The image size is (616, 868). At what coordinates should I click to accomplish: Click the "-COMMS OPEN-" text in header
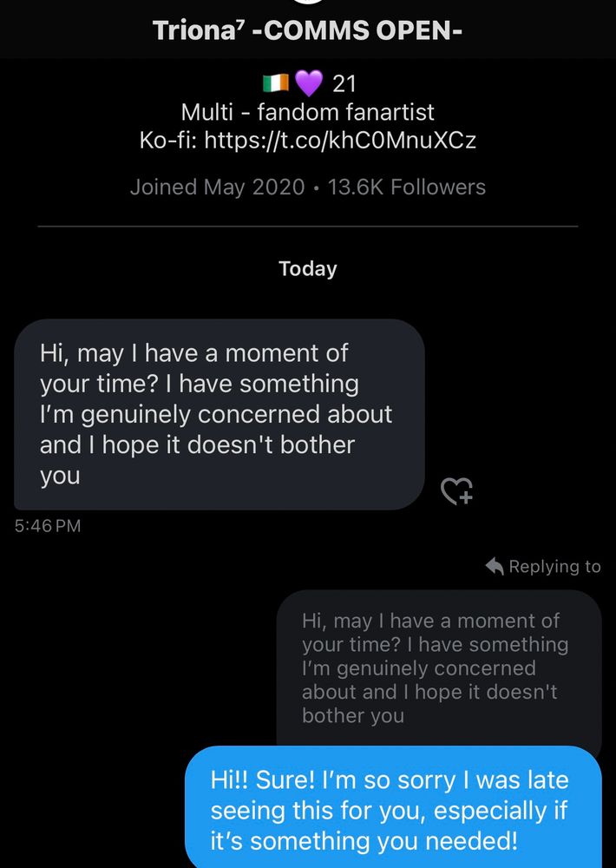pos(363,30)
